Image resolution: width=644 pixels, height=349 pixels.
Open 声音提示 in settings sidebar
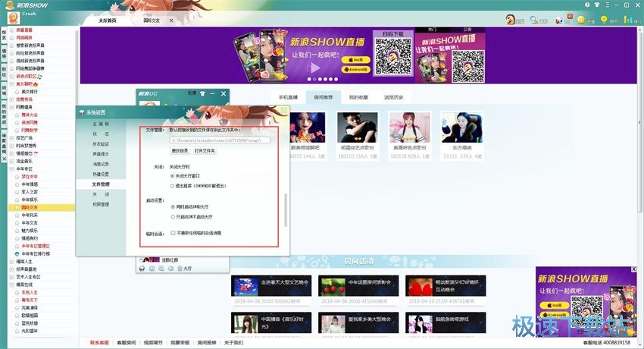point(101,154)
